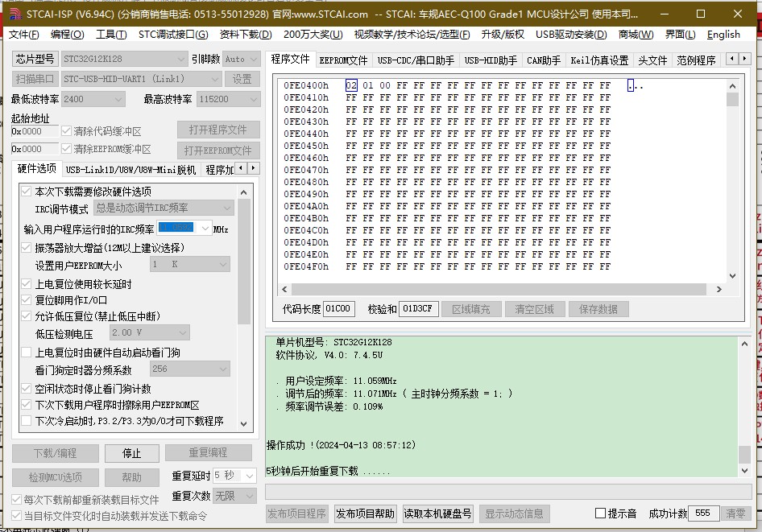Image resolution: width=762 pixels, height=532 pixels.
Task: Open the USB驱动安装(D) menu
Action: [x=571, y=35]
